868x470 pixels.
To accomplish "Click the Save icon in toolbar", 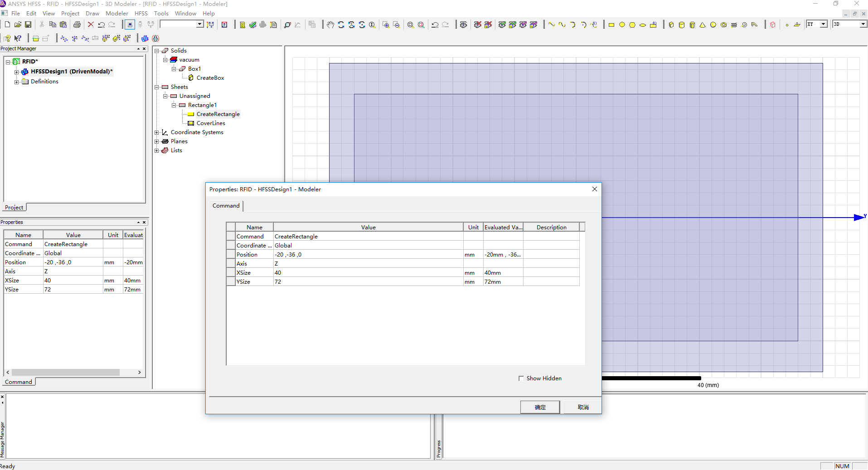I will click(28, 24).
